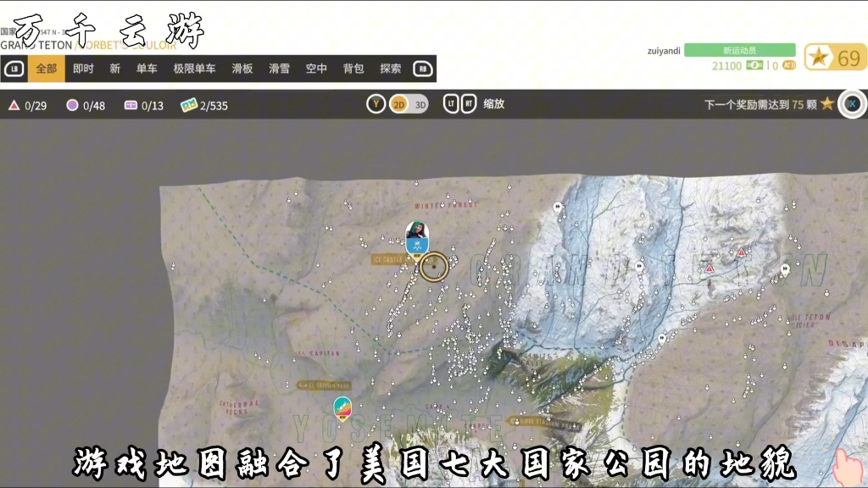Click the Cathedral Rocks map text
This screenshot has width=868, height=488.
click(x=238, y=408)
